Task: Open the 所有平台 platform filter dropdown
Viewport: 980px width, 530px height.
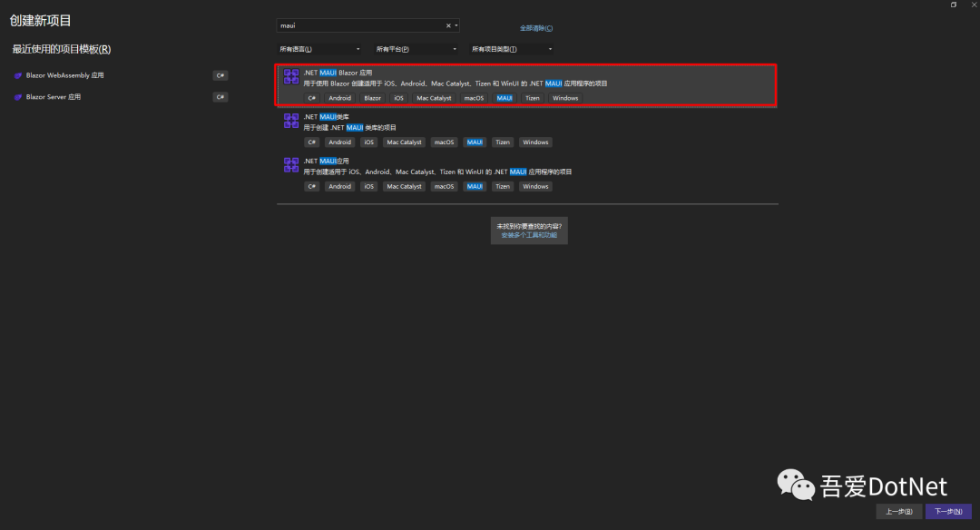Action: point(416,49)
